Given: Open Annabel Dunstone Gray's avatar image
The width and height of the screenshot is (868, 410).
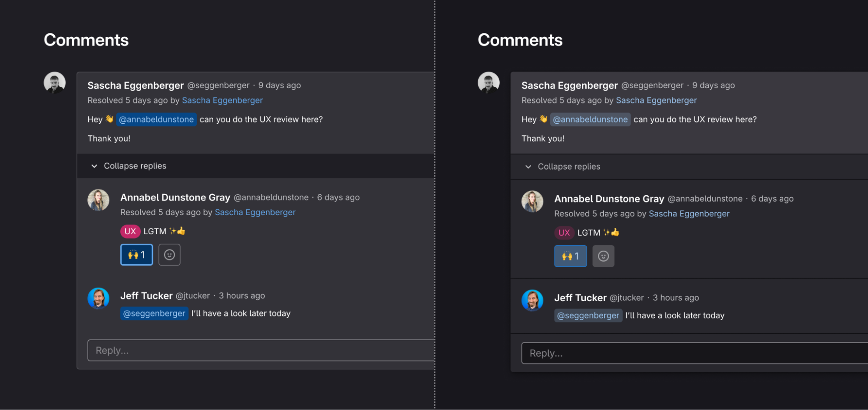Looking at the screenshot, I should [x=99, y=200].
